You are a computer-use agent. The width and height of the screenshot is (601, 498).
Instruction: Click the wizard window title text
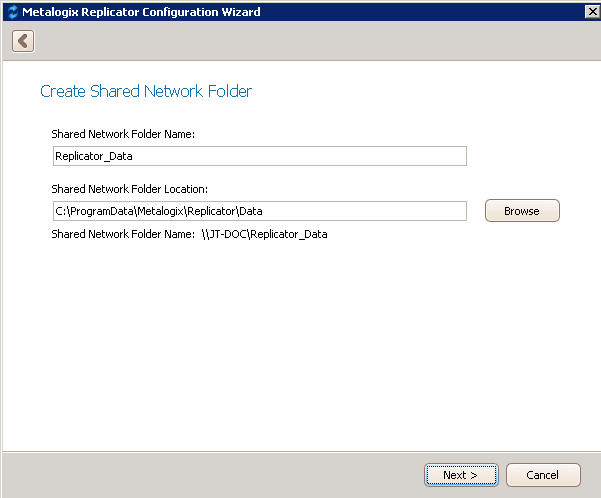point(141,12)
